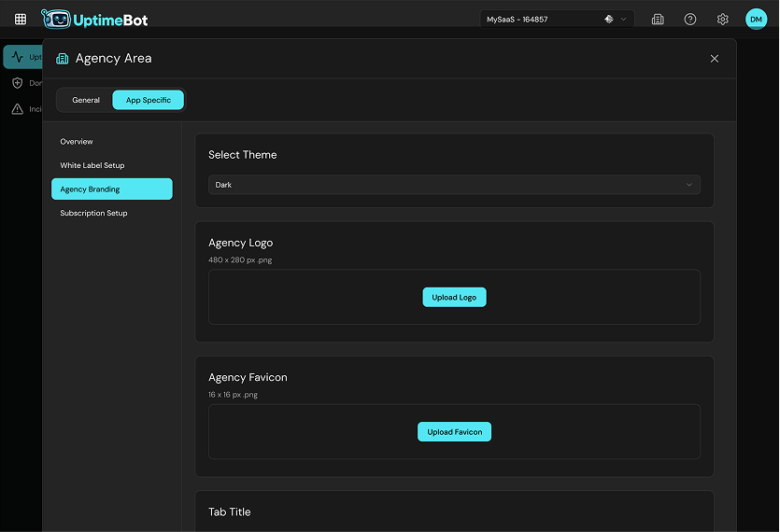This screenshot has width=780, height=532.
Task: Click the Select Theme heading
Action: click(242, 155)
